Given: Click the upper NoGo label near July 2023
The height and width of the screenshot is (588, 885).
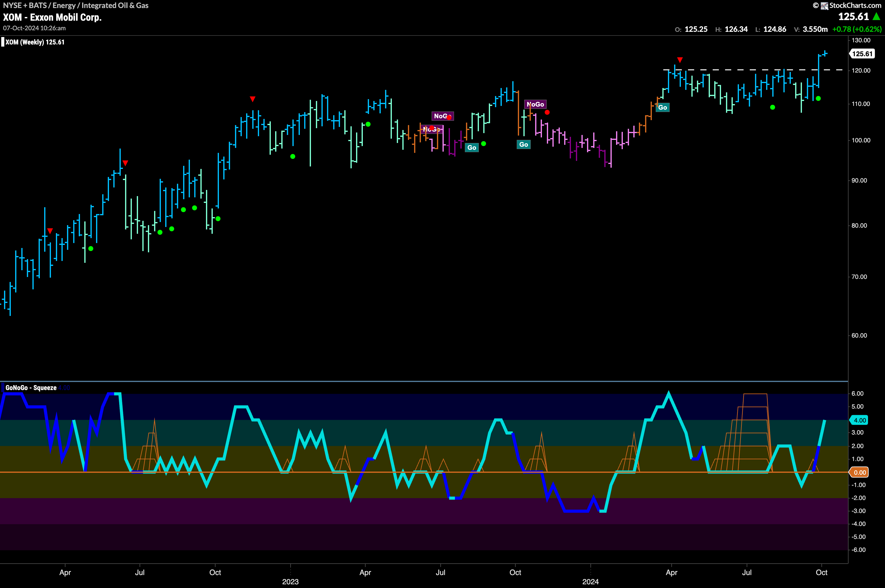Looking at the screenshot, I should [442, 116].
